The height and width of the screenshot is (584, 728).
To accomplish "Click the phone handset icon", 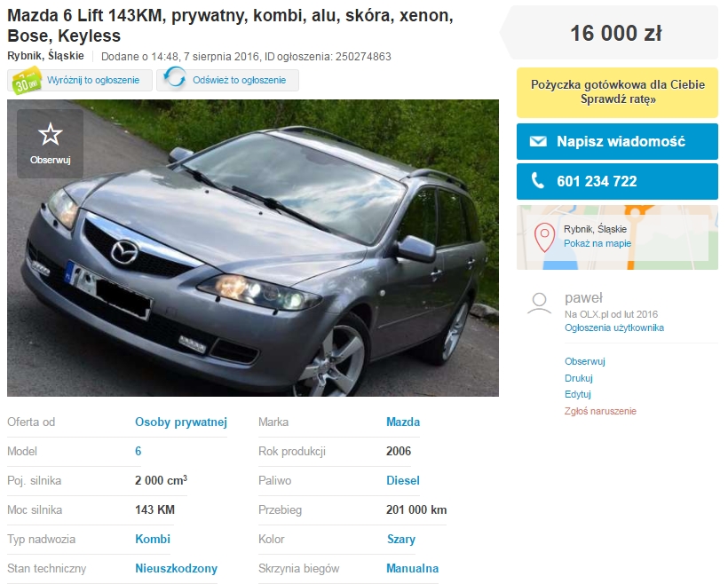I will pyautogui.click(x=538, y=180).
